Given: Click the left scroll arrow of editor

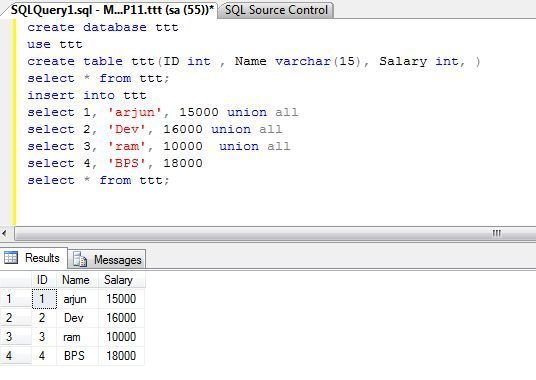Looking at the screenshot, I should pyautogui.click(x=4, y=234).
